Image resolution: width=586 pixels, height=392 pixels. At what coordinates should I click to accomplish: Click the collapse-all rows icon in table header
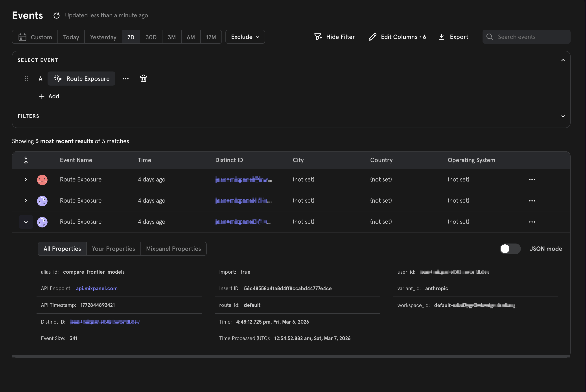[26, 160]
